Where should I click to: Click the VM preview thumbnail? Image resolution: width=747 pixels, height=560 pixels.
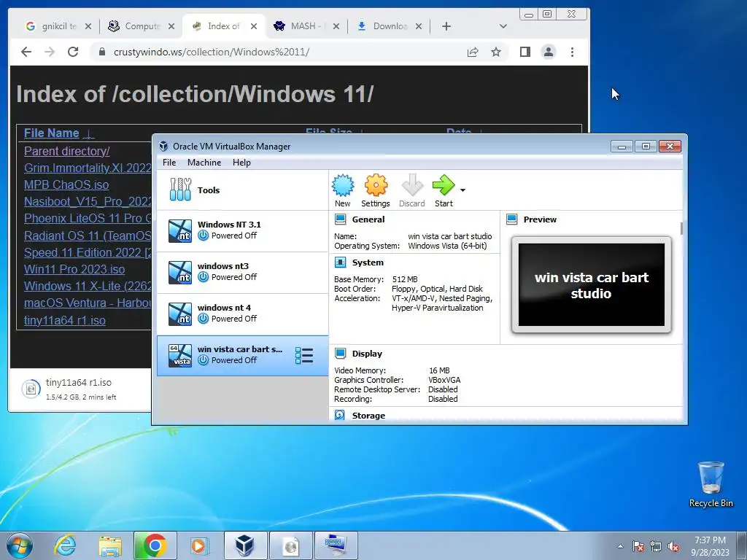click(x=591, y=285)
